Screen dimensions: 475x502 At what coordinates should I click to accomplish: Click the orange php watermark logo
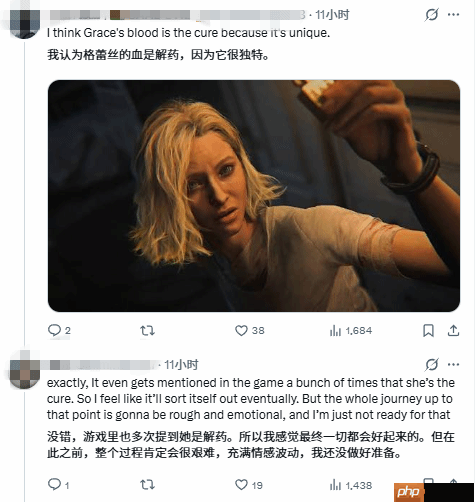409,492
